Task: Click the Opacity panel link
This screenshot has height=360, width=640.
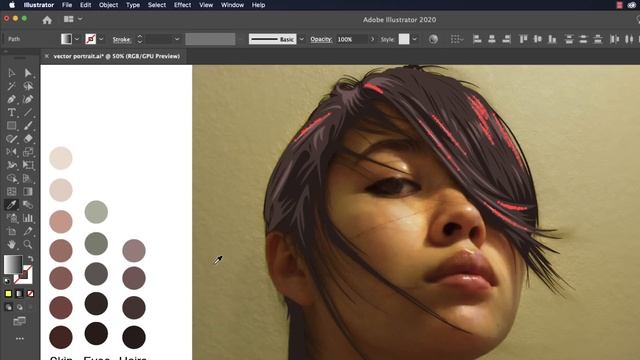Action: (321, 39)
